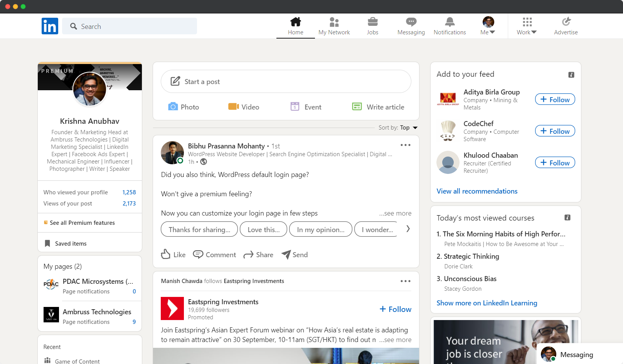
Task: Open the Jobs briefcase icon
Action: 372,22
